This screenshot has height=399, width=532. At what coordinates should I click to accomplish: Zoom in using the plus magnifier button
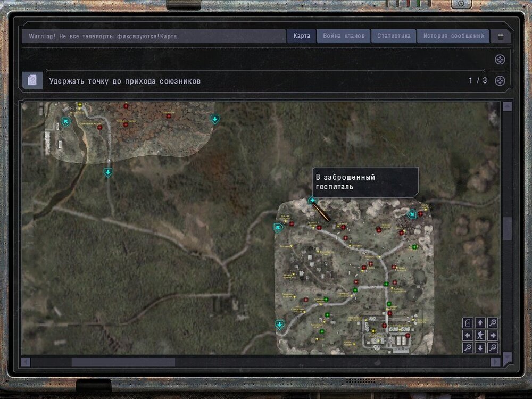493,323
